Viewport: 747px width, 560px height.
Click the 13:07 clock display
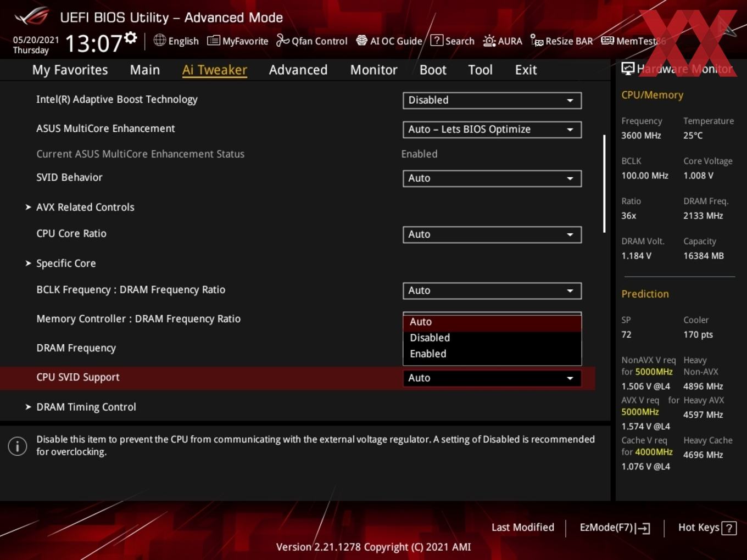pos(93,43)
